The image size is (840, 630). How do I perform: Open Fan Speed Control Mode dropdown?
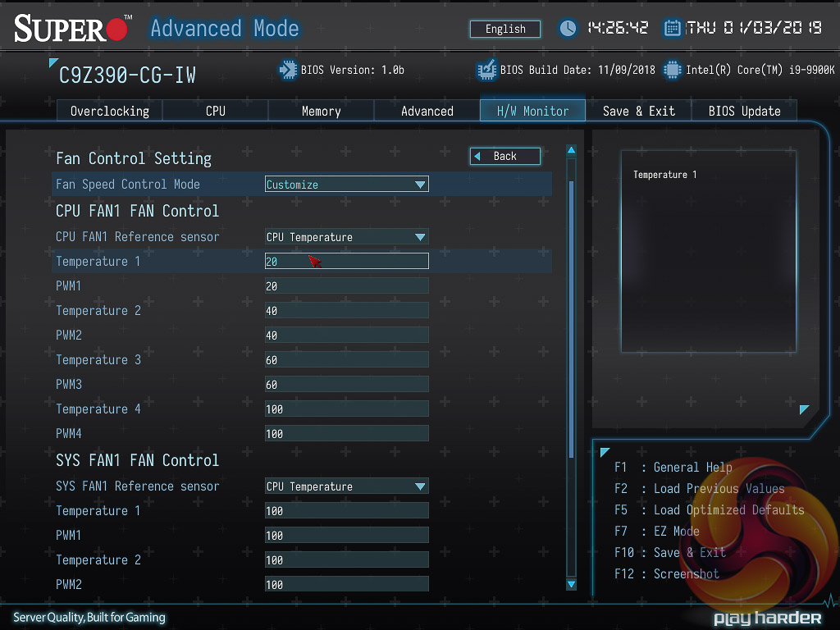[347, 185]
